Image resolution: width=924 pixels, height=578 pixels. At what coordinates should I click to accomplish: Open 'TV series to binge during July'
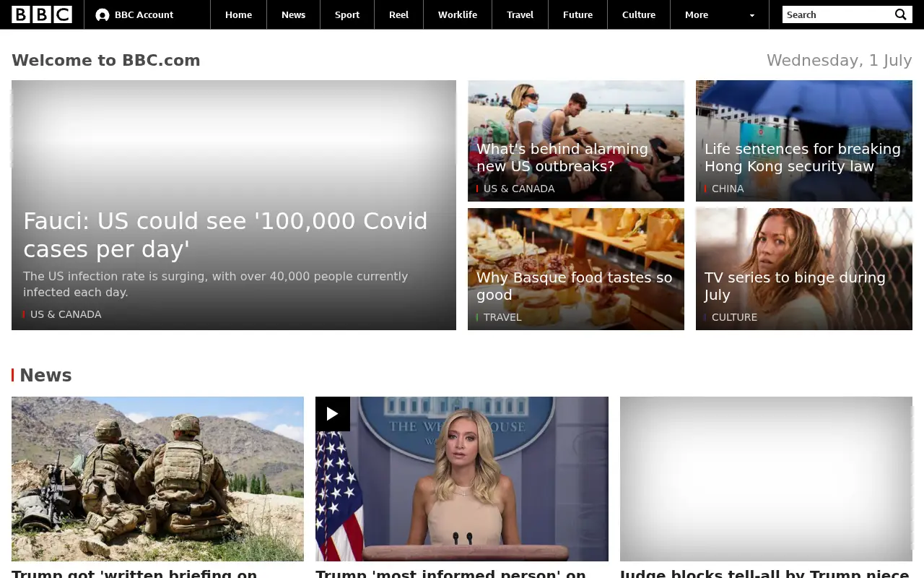click(x=795, y=286)
